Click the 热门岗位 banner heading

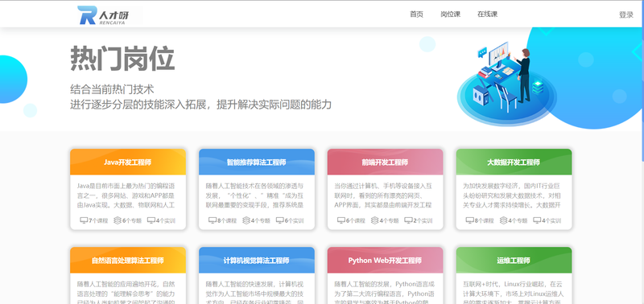click(122, 59)
